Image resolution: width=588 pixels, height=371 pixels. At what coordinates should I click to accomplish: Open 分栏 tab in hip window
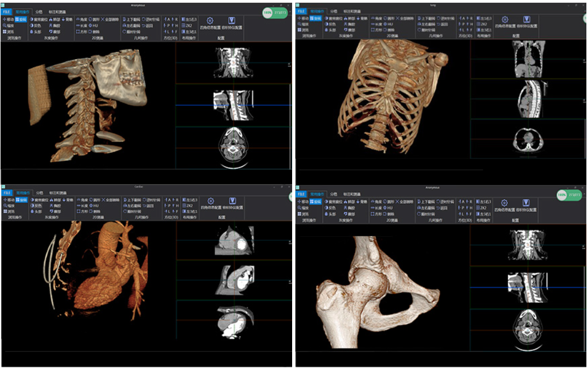[x=334, y=194]
